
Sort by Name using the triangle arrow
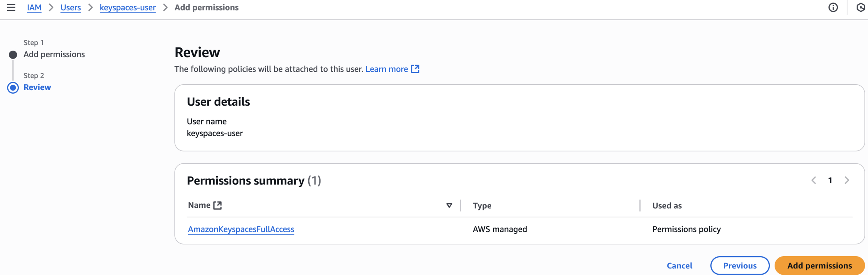tap(449, 206)
